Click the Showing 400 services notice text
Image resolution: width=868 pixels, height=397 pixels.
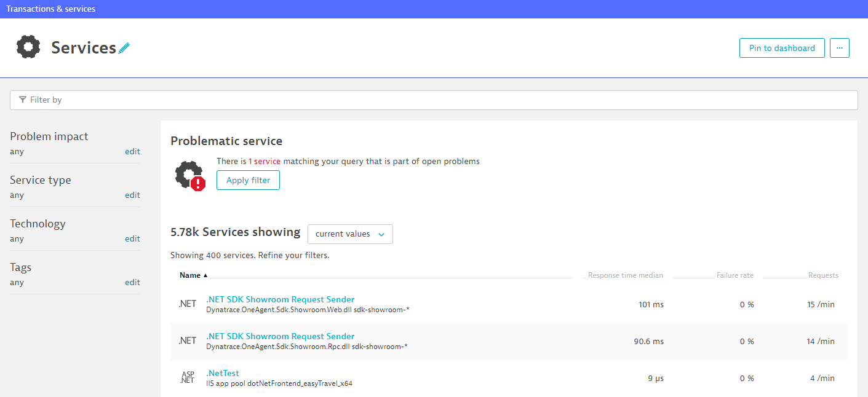point(250,255)
